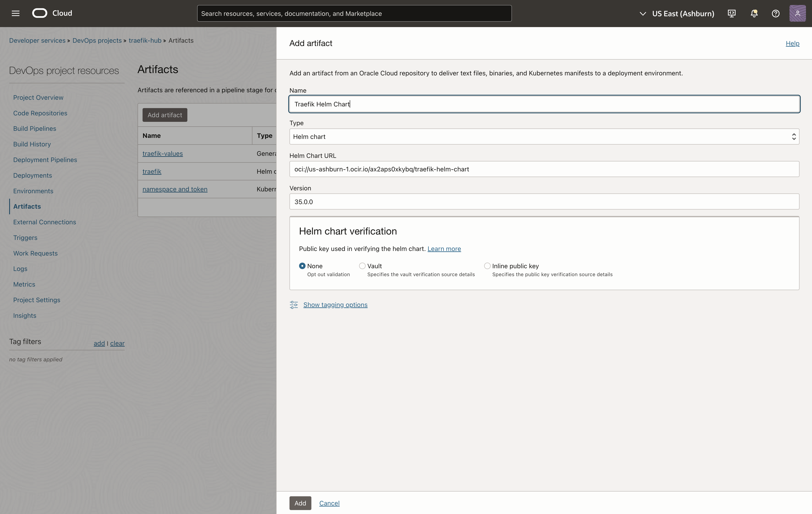Go to Build Pipelines in sidebar

pos(35,128)
